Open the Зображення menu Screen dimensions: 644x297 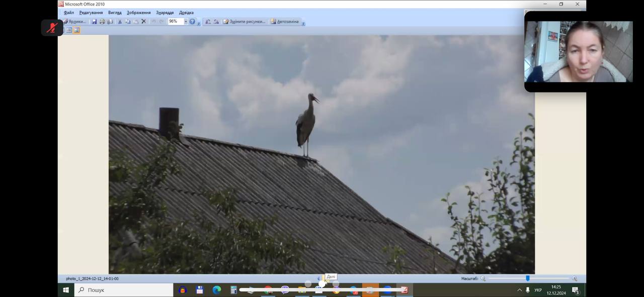click(x=138, y=13)
